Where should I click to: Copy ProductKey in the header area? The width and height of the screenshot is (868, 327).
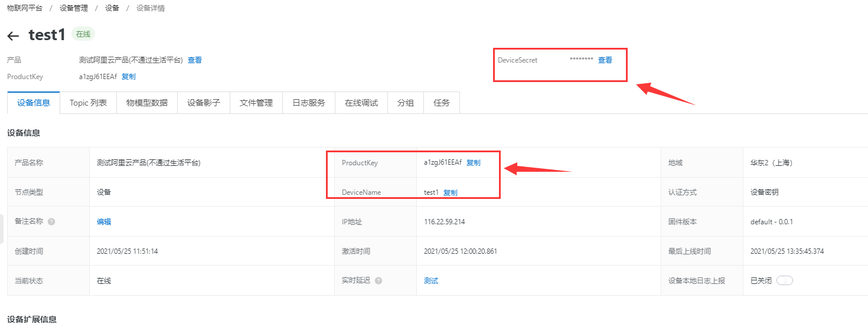point(129,77)
